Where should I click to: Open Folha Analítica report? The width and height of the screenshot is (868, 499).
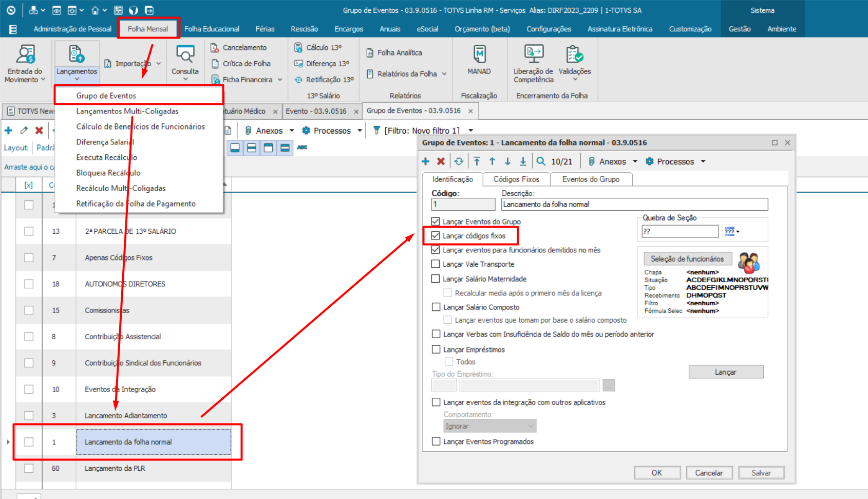(x=394, y=52)
